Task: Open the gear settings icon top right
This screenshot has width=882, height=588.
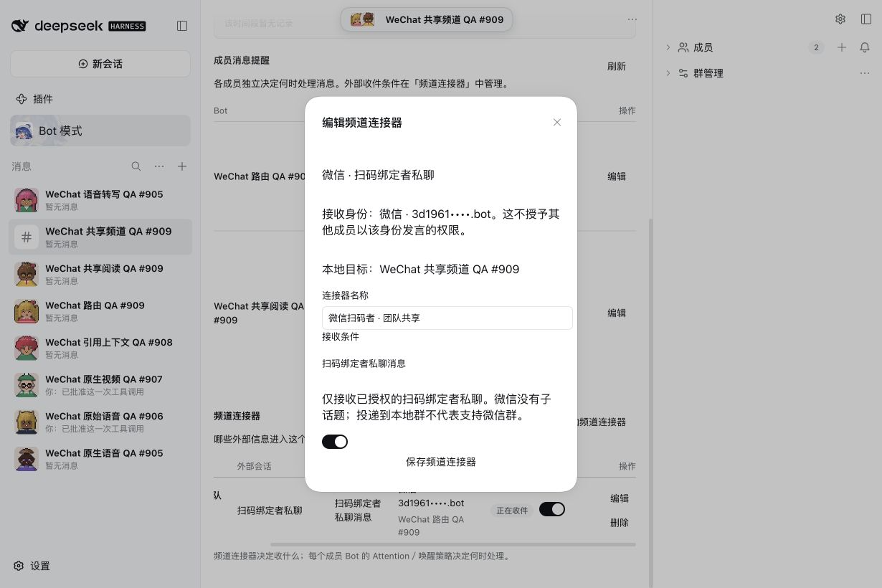Action: tap(840, 19)
